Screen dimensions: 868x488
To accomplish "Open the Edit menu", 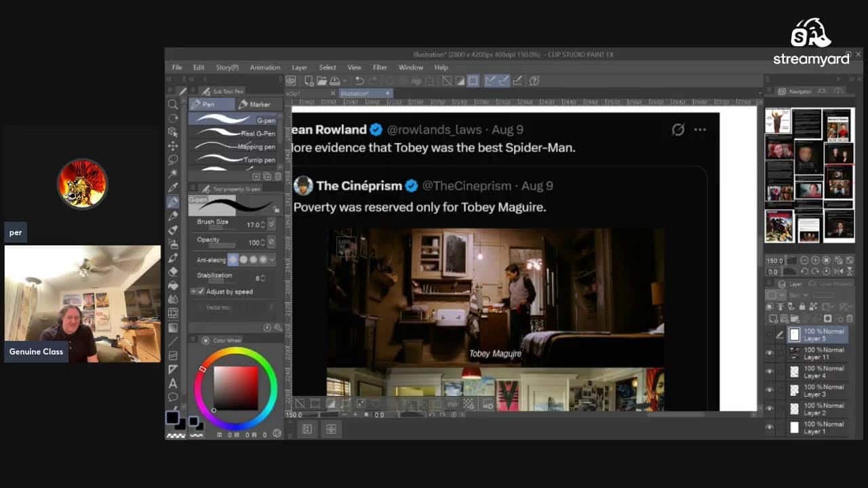I will coord(199,68).
